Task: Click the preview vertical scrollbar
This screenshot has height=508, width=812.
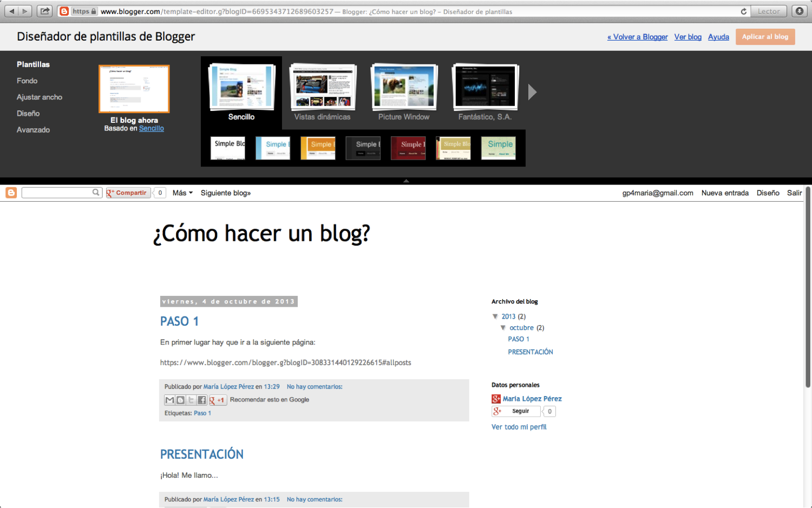Action: tap(808, 287)
